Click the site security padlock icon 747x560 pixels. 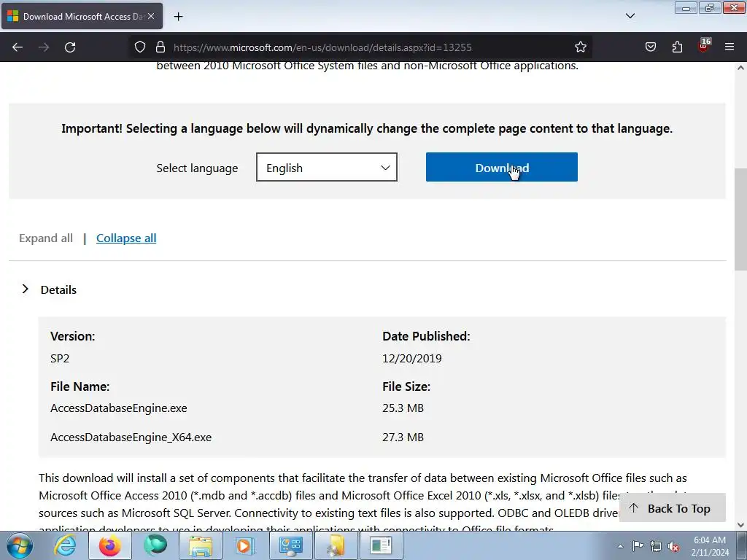pos(160,47)
